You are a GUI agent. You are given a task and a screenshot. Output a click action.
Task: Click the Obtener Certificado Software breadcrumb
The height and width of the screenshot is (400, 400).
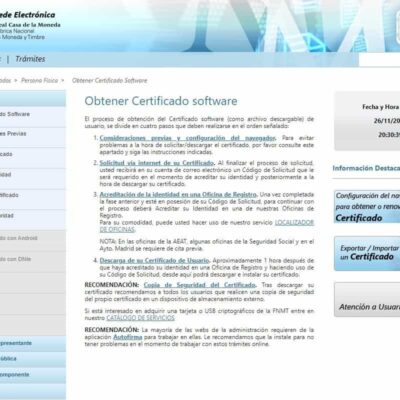point(109,80)
